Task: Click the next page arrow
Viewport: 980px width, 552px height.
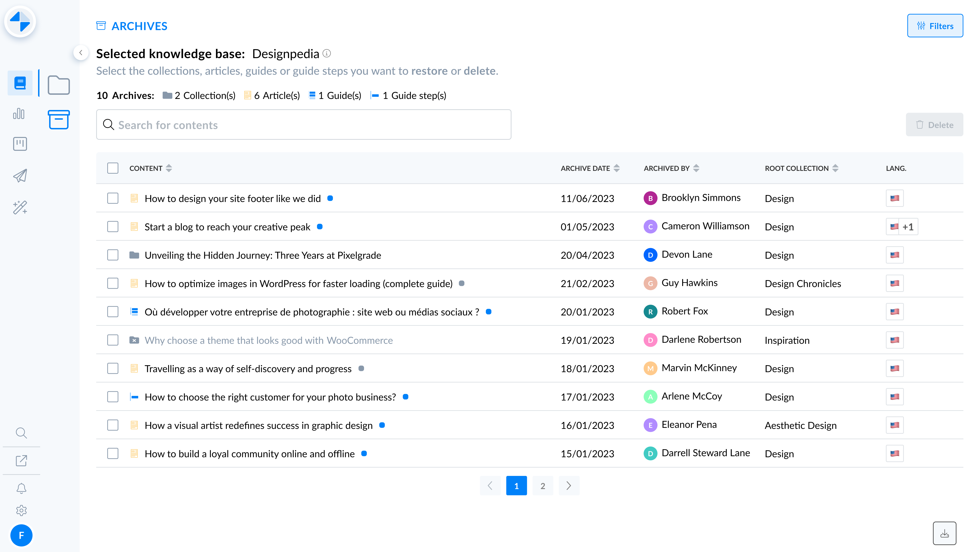Action: [x=569, y=485]
